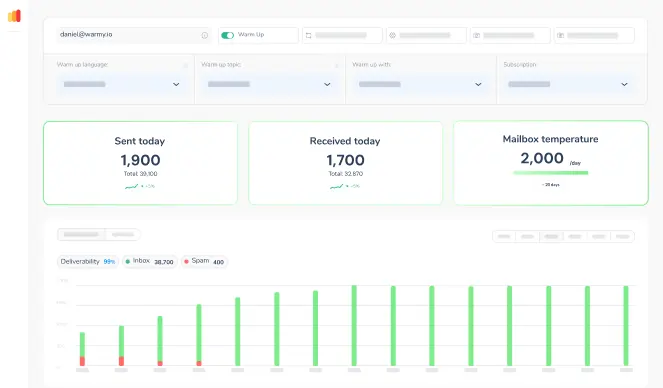663x388 pixels.
Task: Click the Deliverability 99% chip
Action: pyautogui.click(x=88, y=262)
